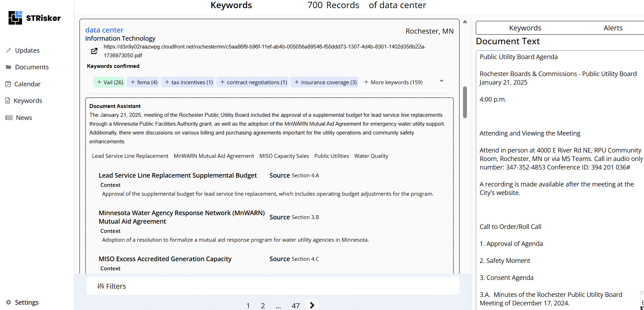Open the data center record title
This screenshot has height=310, width=644.
104,30
